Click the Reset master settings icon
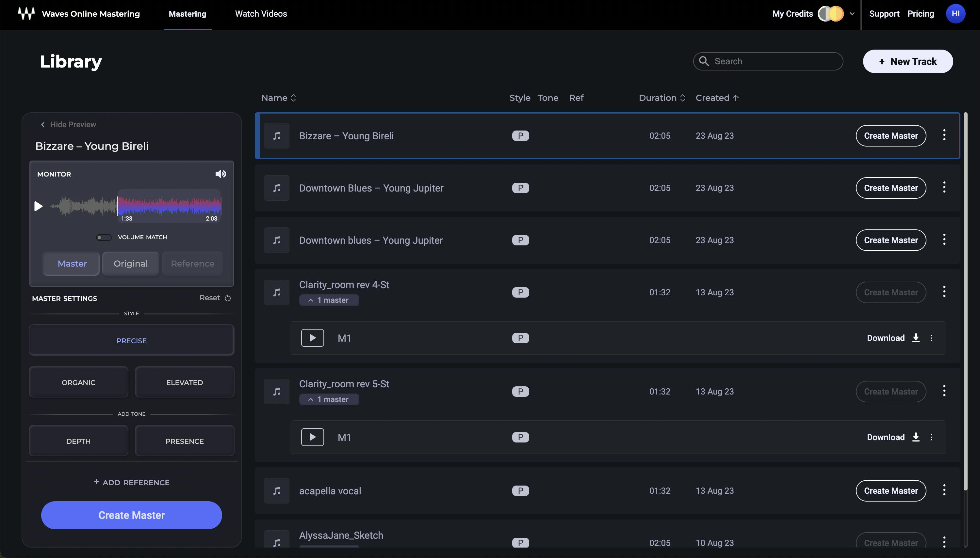The image size is (980, 558). (x=227, y=298)
